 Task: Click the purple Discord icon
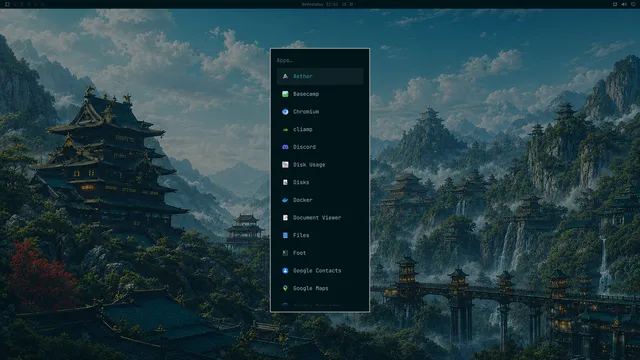click(285, 147)
